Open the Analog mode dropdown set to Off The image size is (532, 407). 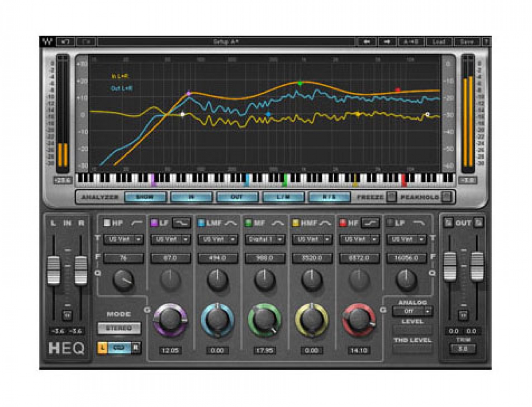413,311
